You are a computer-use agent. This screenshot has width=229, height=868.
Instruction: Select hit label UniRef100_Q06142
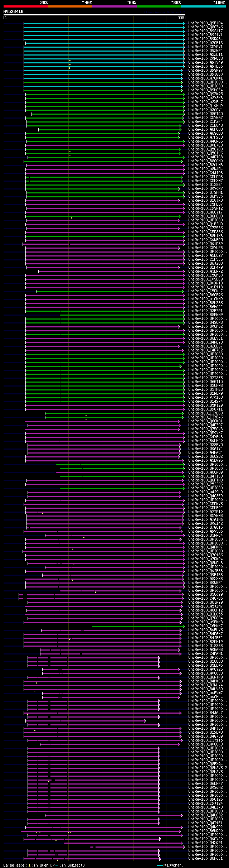pyautogui.click(x=205, y=523)
